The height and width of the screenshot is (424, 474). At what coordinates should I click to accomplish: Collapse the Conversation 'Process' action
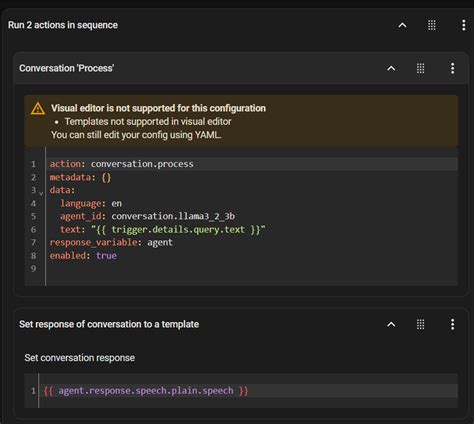[391, 68]
